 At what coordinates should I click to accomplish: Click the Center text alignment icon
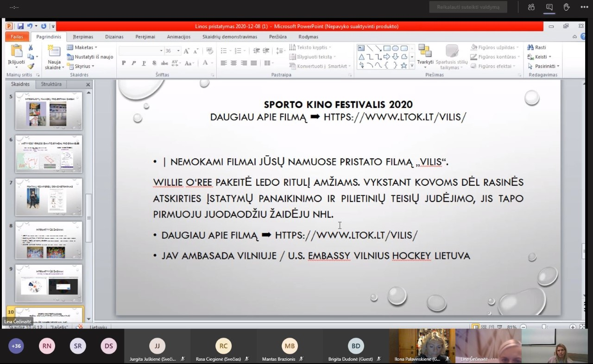[234, 63]
